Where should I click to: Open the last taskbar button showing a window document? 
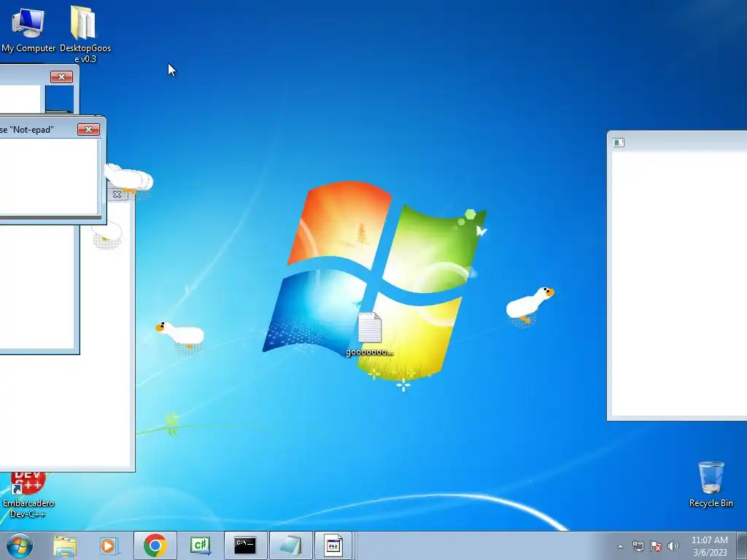(333, 545)
